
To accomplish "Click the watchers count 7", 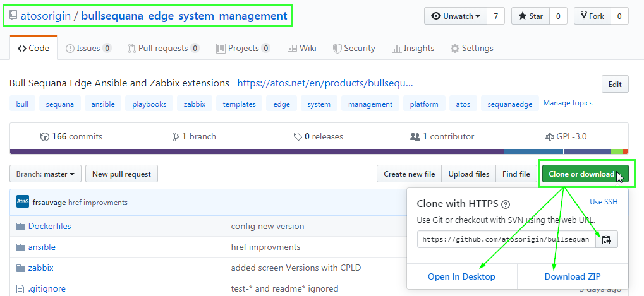I will coord(495,16).
